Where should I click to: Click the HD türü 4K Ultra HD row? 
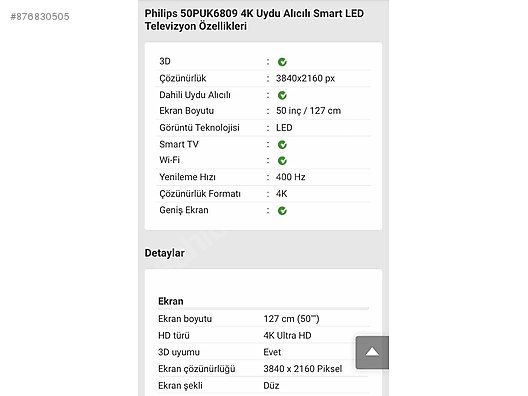click(263, 335)
